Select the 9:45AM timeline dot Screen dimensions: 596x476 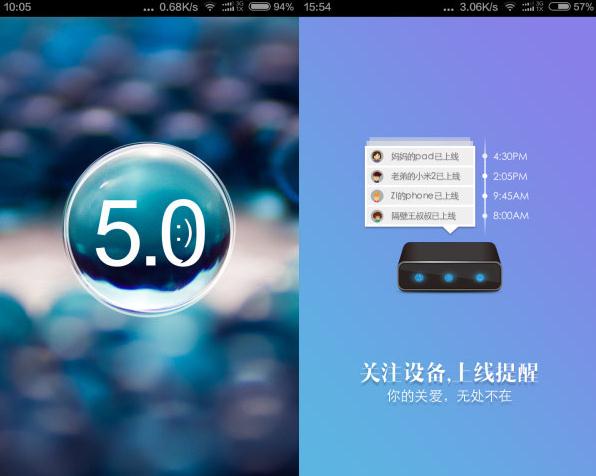click(485, 196)
